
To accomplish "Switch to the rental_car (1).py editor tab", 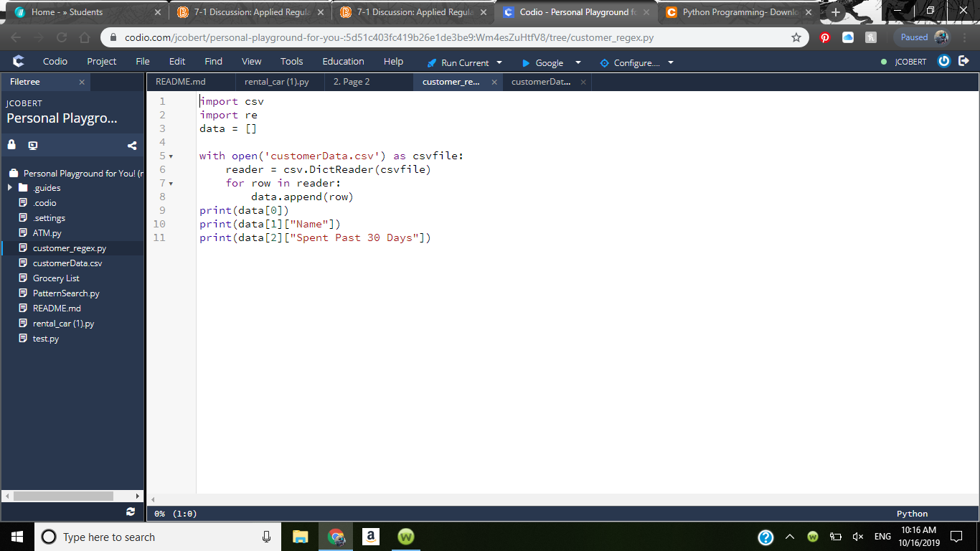I will pyautogui.click(x=280, y=82).
